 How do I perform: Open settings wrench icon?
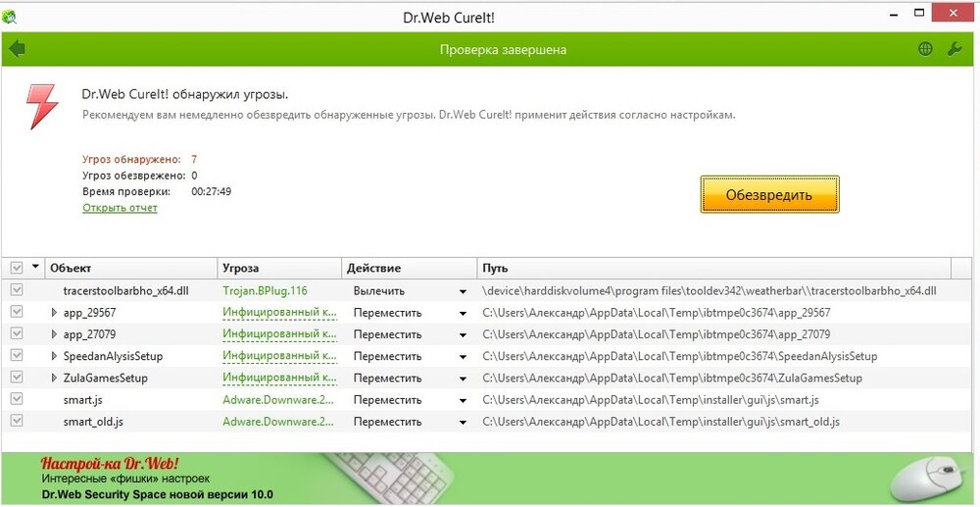(x=955, y=49)
